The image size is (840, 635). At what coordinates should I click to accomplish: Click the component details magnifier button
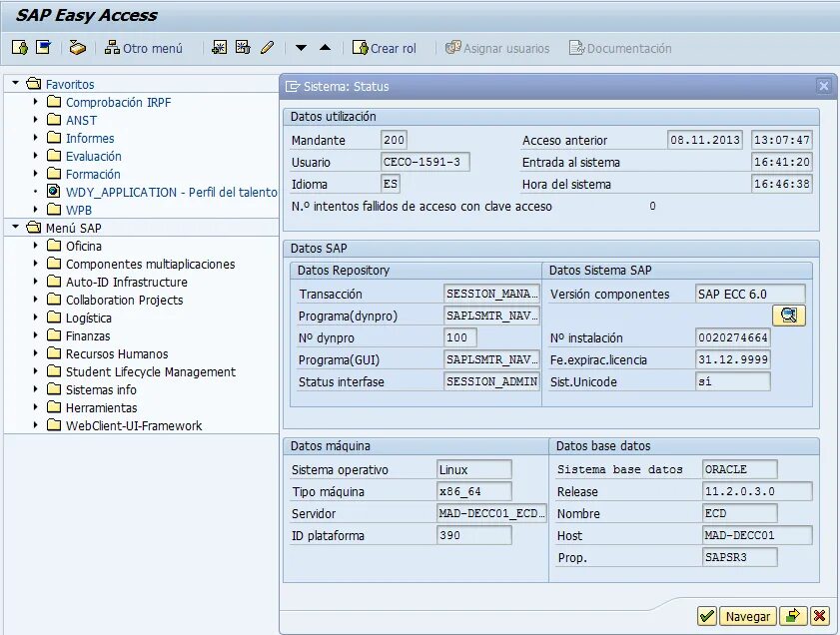789,316
